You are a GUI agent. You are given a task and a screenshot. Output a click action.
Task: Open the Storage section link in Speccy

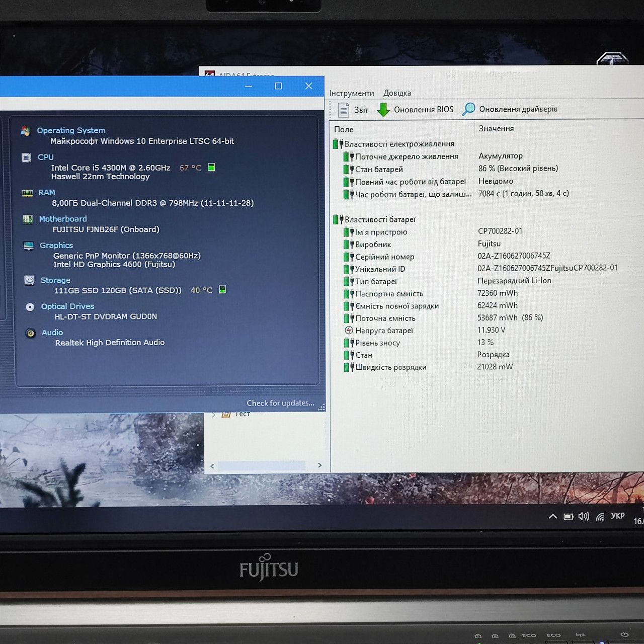[x=55, y=280]
